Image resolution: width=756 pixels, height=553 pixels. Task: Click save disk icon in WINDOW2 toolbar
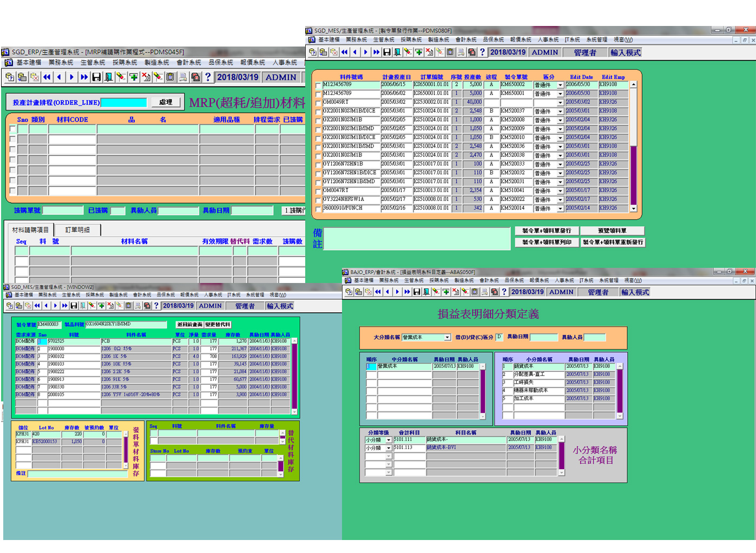[x=74, y=306]
